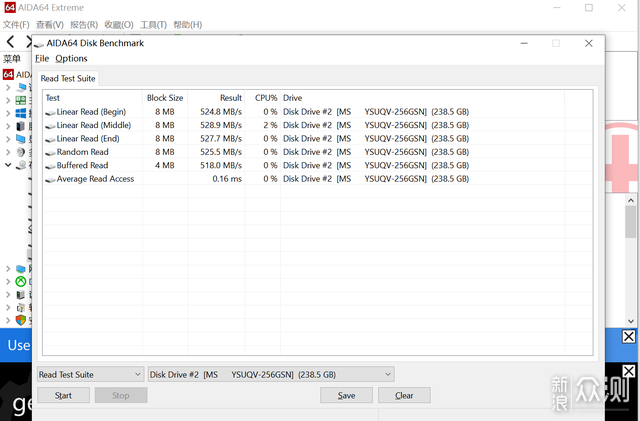Select the Average Read Access row icon

(51, 180)
